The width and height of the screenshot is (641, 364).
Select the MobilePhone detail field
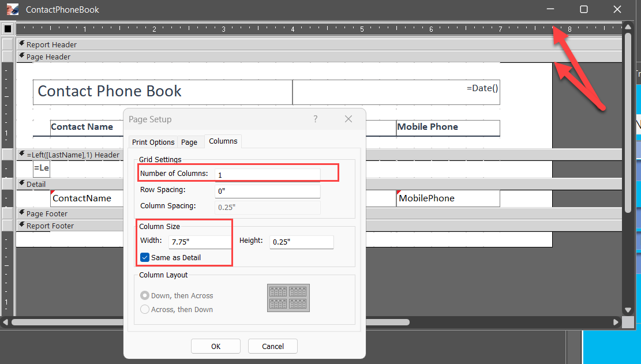tap(448, 198)
